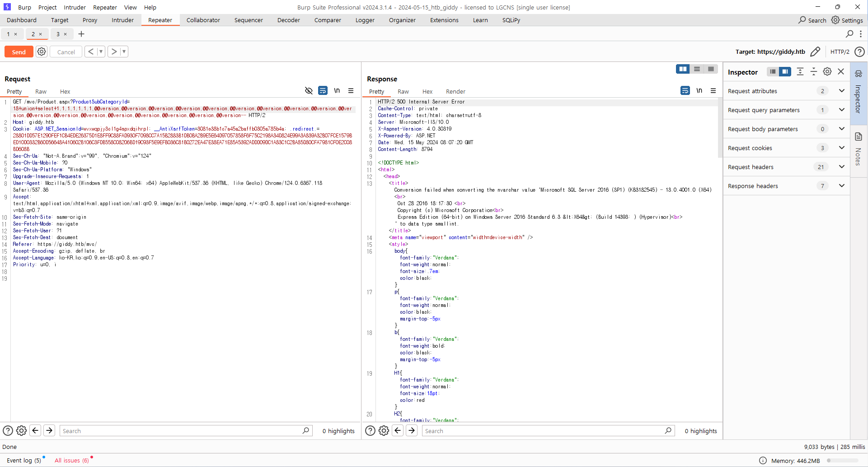Select HTTP/2 protocol toggle
Screen dimensions: 868x467
[840, 52]
